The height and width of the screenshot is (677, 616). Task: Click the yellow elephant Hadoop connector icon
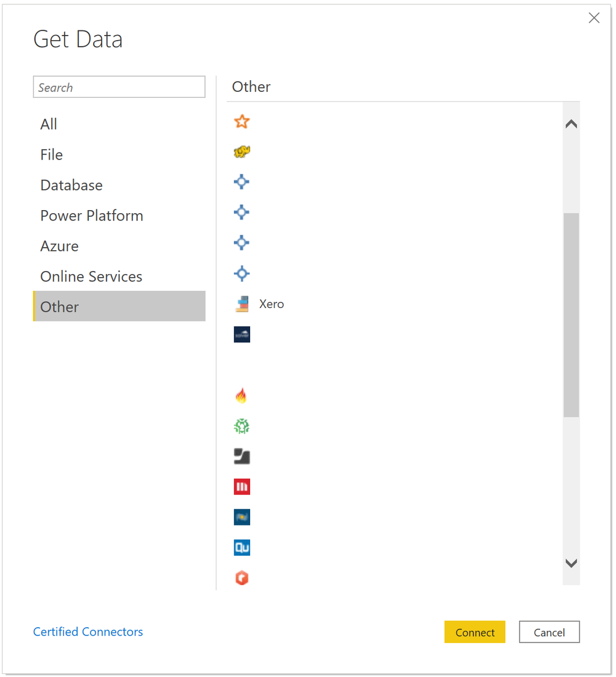pos(241,152)
